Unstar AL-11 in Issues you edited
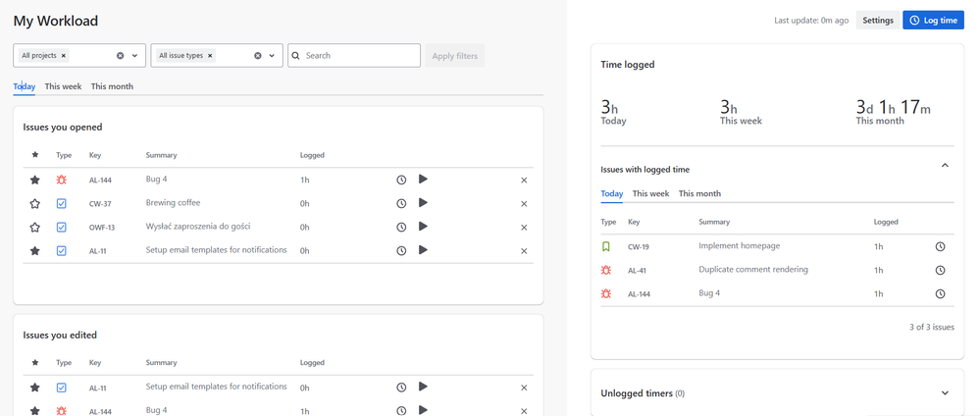 click(35, 388)
